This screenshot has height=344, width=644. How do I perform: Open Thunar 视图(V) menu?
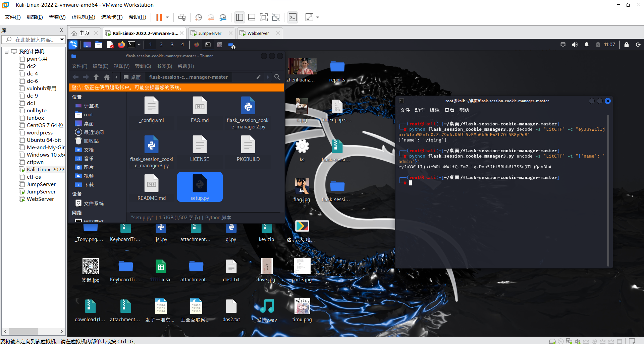121,66
